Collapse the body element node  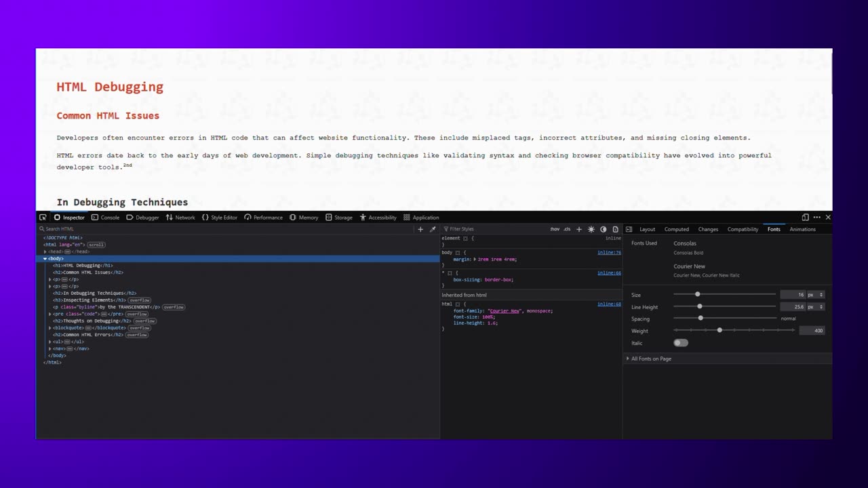click(x=45, y=258)
